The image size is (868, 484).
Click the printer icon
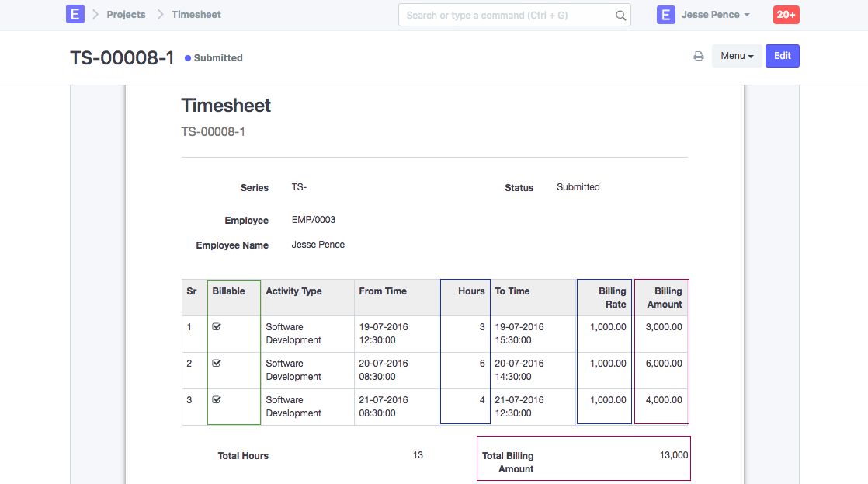pyautogui.click(x=699, y=56)
